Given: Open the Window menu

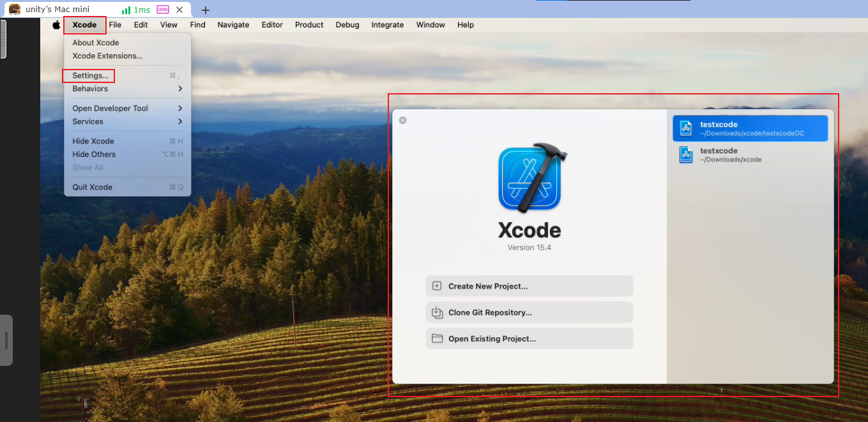Looking at the screenshot, I should pos(430,25).
